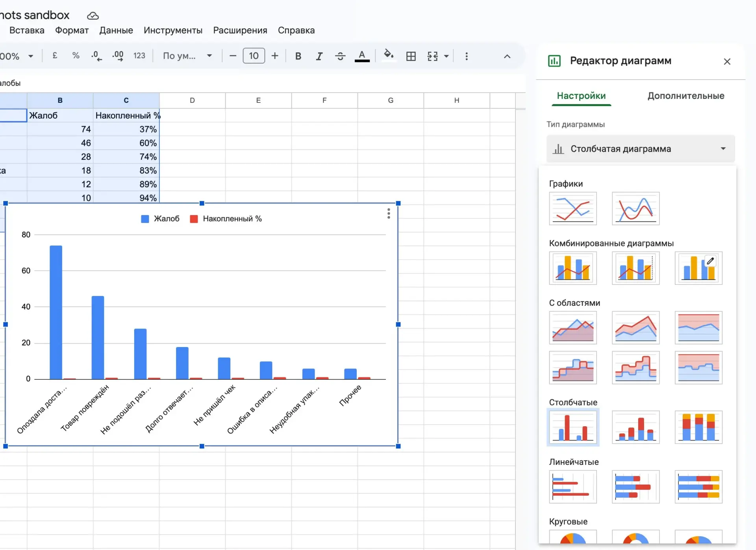Choose the basic bar chart under Линейчатые
This screenshot has width=756, height=550.
pyautogui.click(x=573, y=487)
